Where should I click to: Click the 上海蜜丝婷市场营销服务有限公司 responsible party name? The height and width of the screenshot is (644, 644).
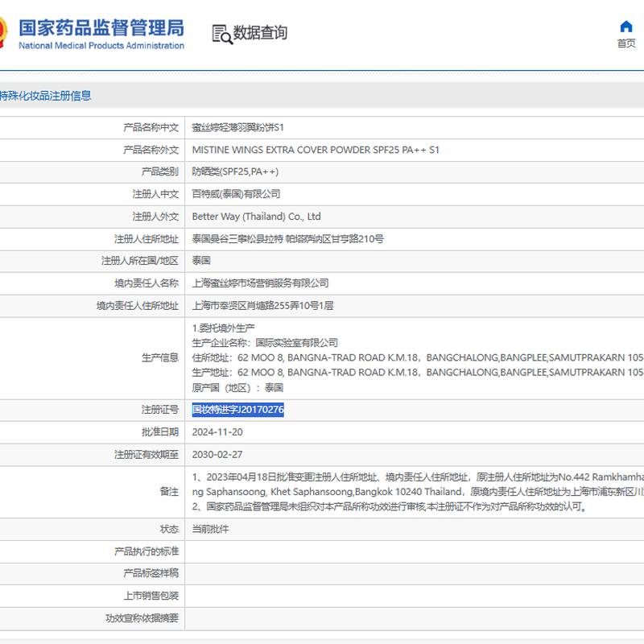pyautogui.click(x=260, y=283)
